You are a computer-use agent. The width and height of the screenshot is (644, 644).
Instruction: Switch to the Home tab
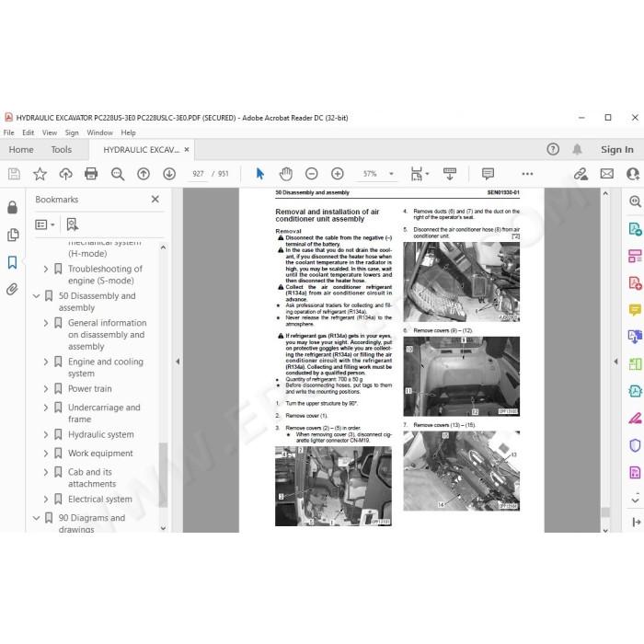tap(21, 149)
